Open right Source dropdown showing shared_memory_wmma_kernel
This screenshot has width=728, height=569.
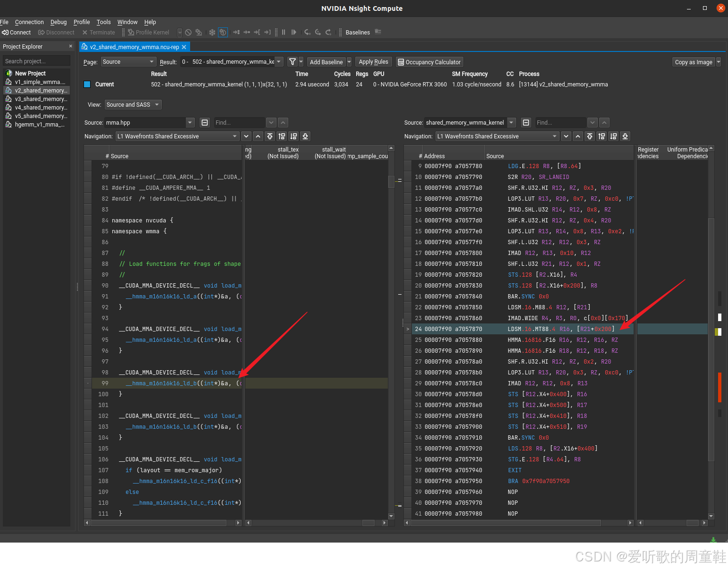pos(470,123)
